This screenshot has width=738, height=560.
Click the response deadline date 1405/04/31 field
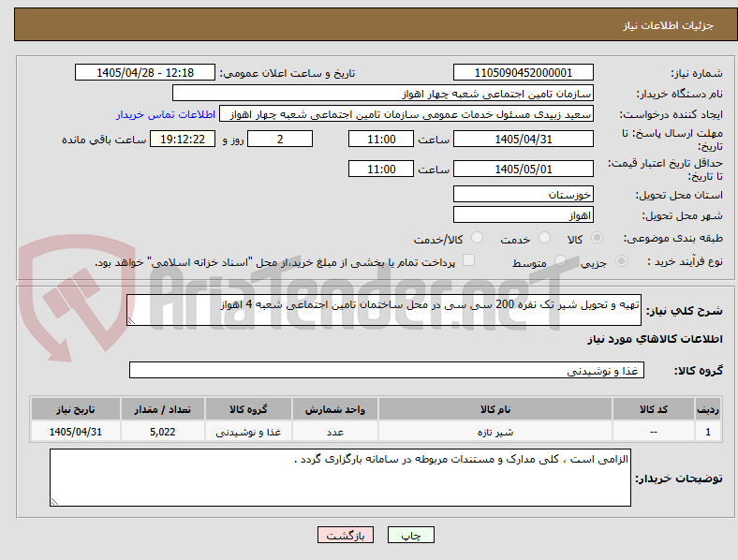coord(523,139)
